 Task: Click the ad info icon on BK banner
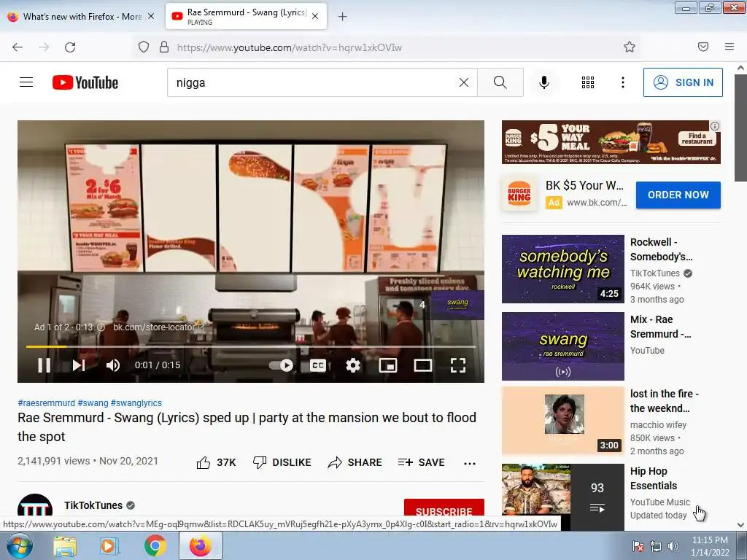coord(715,125)
